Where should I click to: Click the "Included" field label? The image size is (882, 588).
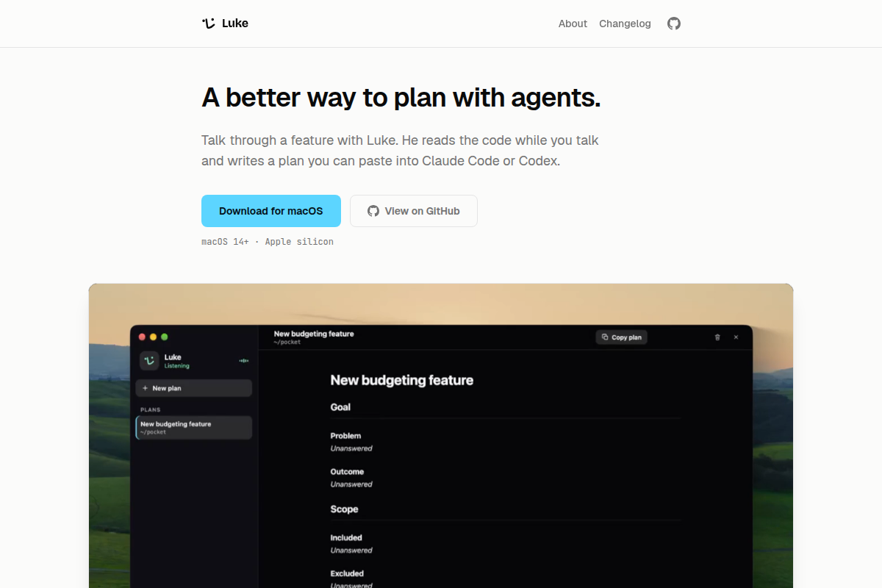[x=346, y=538]
